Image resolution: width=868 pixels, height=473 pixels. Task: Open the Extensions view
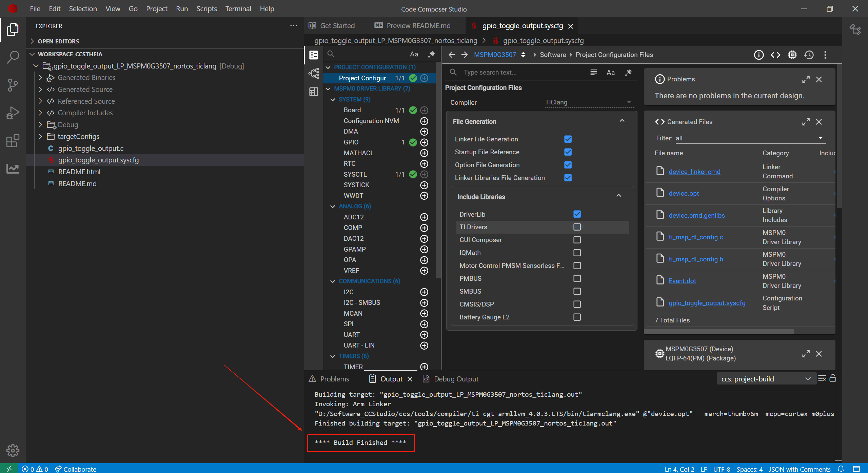13,140
